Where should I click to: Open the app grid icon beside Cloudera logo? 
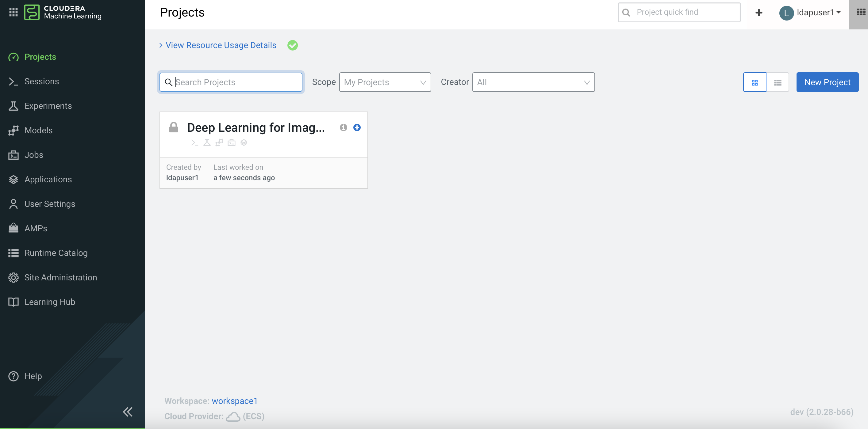pos(13,13)
